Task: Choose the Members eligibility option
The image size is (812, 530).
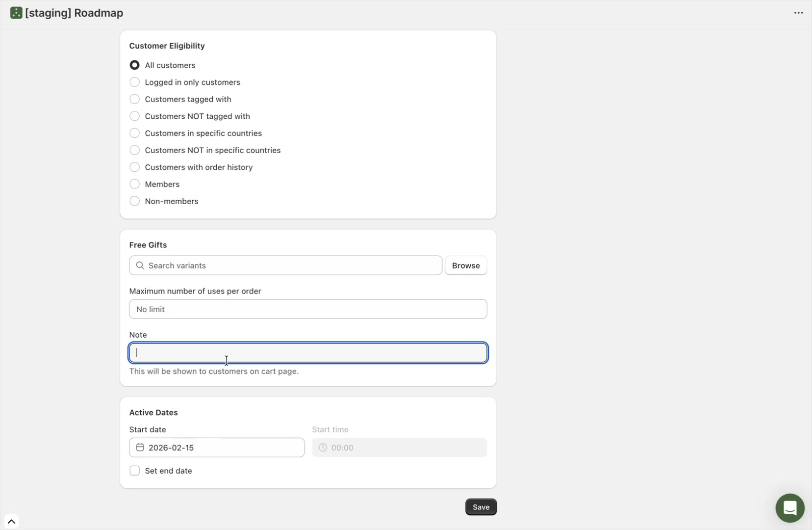Action: [x=135, y=184]
